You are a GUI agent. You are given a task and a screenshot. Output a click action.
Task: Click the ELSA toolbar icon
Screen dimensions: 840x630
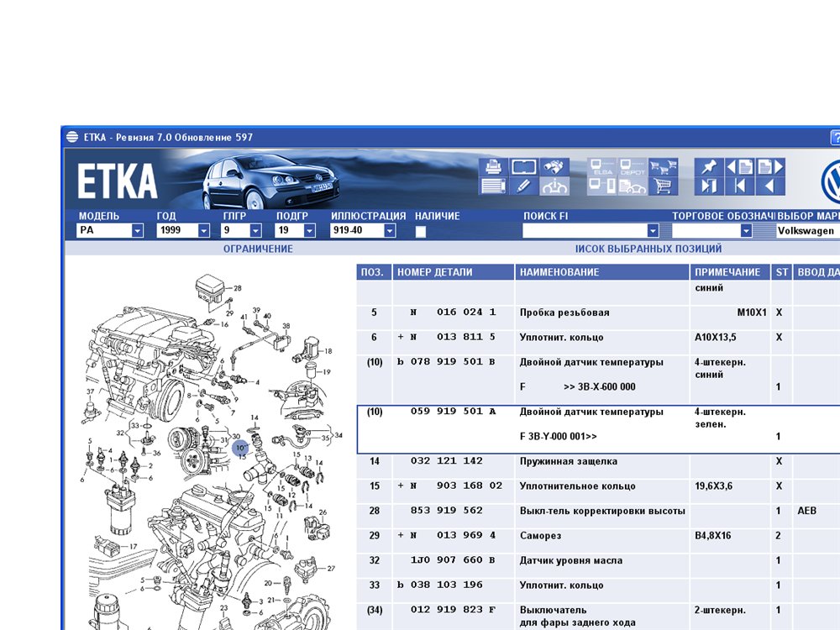pos(602,167)
